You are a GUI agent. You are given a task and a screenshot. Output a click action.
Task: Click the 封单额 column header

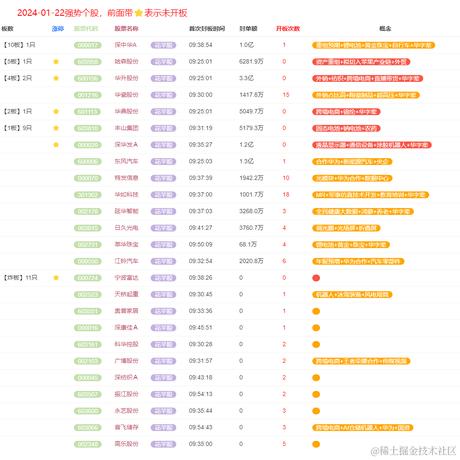pos(248,29)
